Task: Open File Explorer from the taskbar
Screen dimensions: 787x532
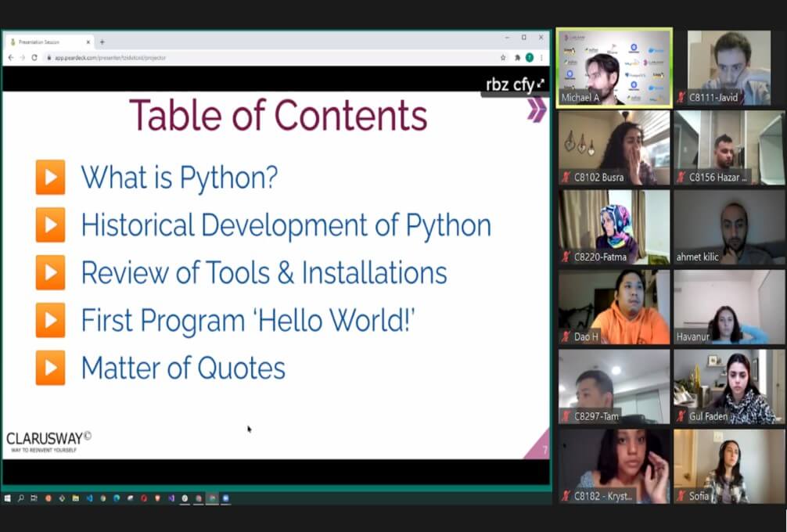Action: click(x=76, y=498)
